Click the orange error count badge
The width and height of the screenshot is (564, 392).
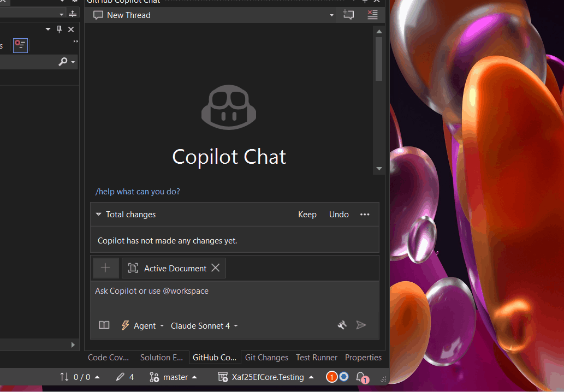tap(331, 377)
